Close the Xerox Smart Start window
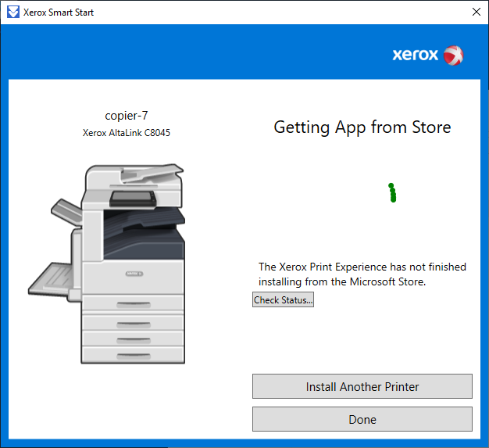This screenshot has height=448, width=489. 477,12
